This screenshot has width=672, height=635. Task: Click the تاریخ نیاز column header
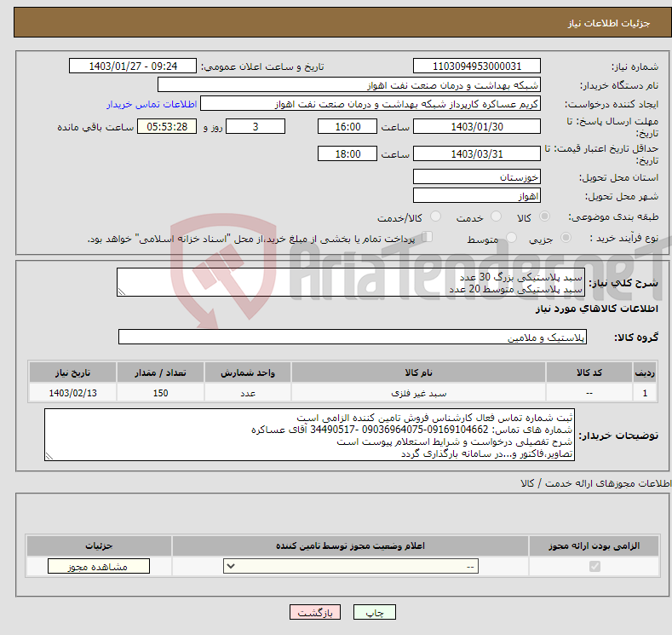[72, 372]
